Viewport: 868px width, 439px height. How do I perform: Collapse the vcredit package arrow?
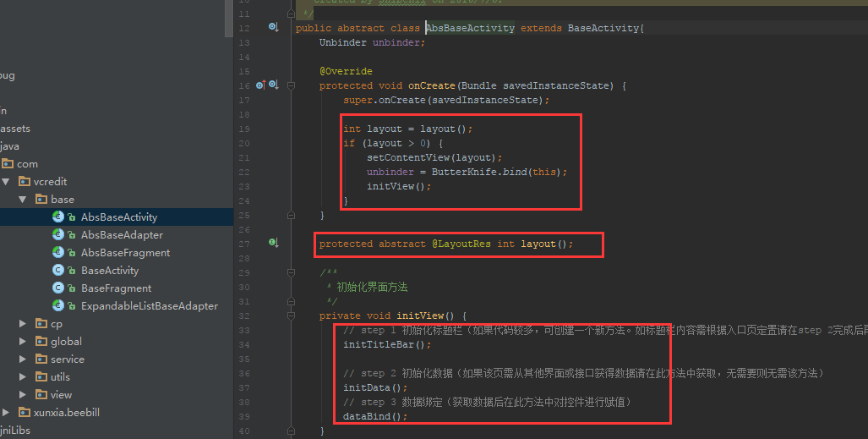pyautogui.click(x=6, y=182)
